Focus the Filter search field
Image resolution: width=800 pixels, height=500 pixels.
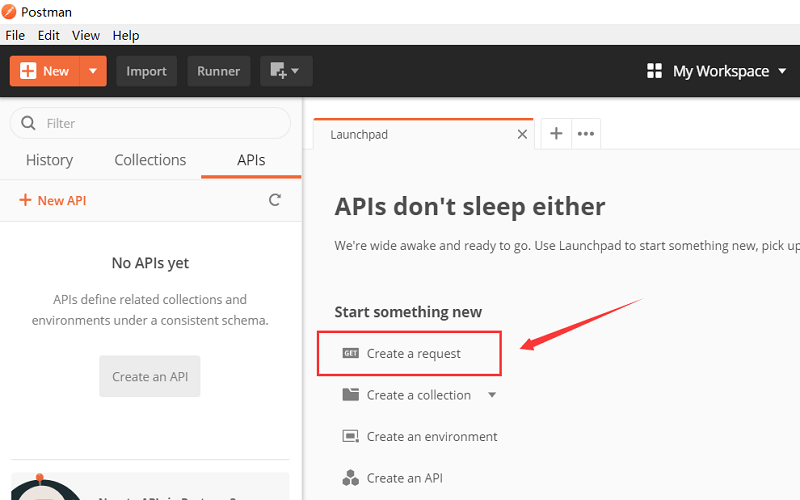(160, 123)
